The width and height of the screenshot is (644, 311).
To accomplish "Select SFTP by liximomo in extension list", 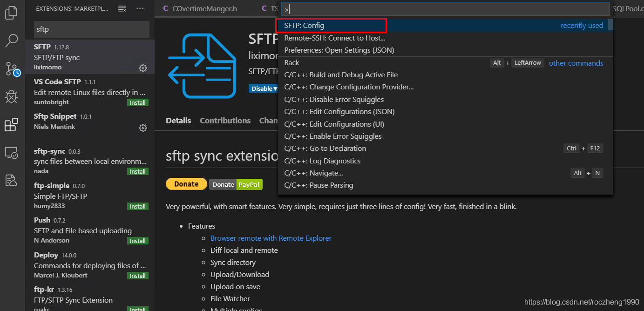I will [x=90, y=57].
